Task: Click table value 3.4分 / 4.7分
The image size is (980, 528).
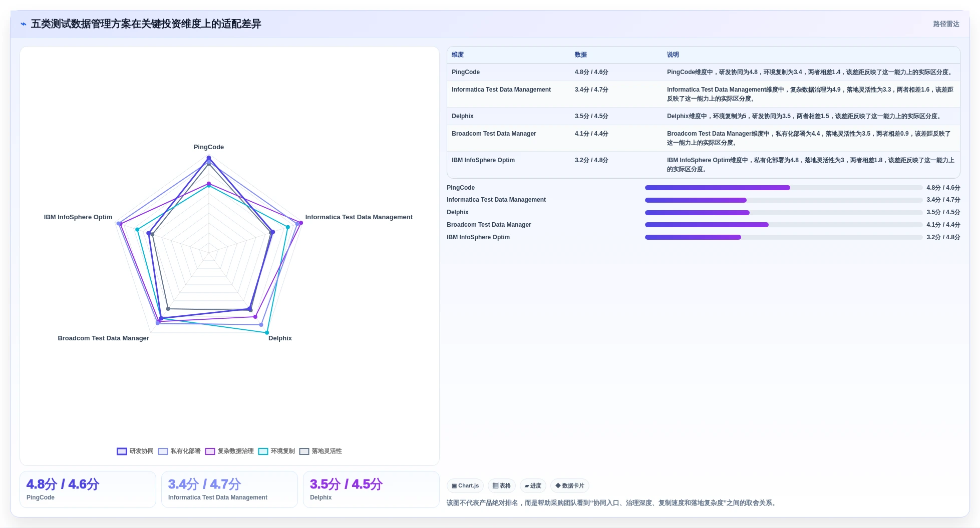Action: [x=591, y=90]
